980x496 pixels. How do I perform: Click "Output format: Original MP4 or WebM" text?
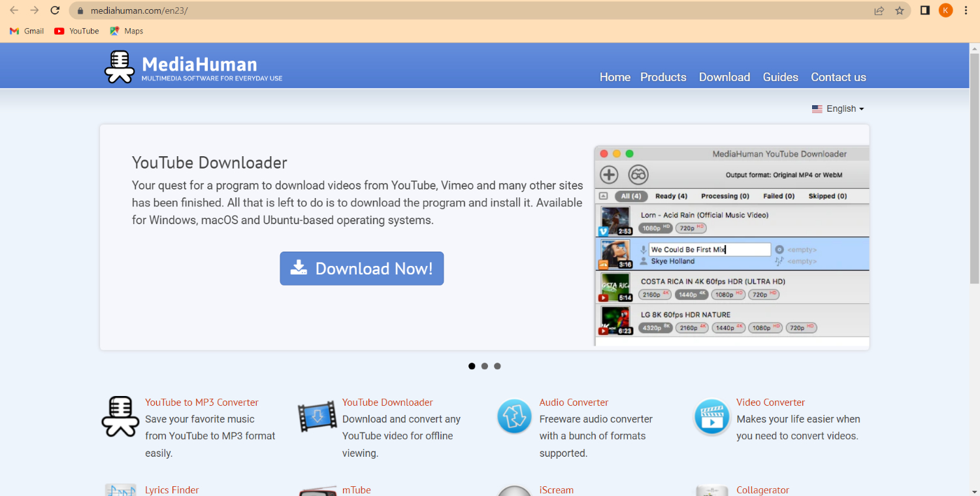(x=784, y=175)
